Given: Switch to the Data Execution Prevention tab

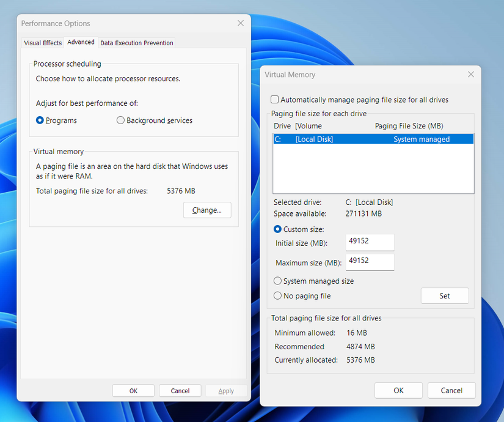Looking at the screenshot, I should (136, 43).
